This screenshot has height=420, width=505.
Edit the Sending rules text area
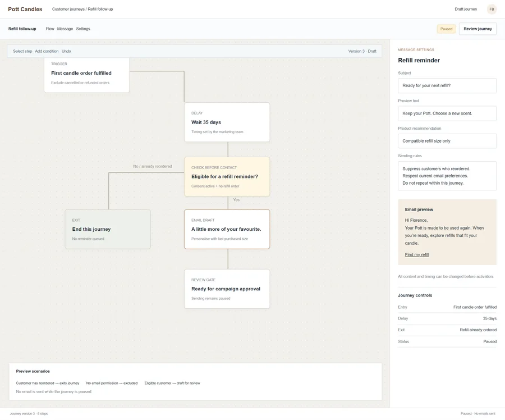pyautogui.click(x=447, y=176)
